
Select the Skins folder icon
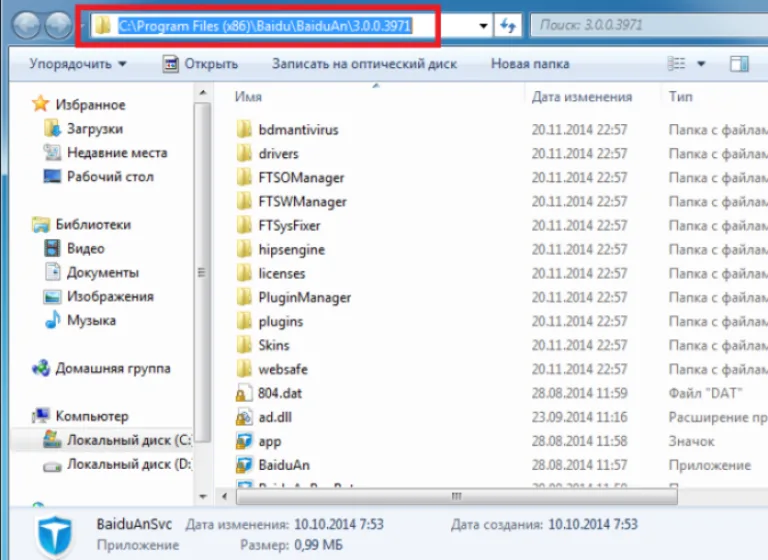(x=244, y=345)
